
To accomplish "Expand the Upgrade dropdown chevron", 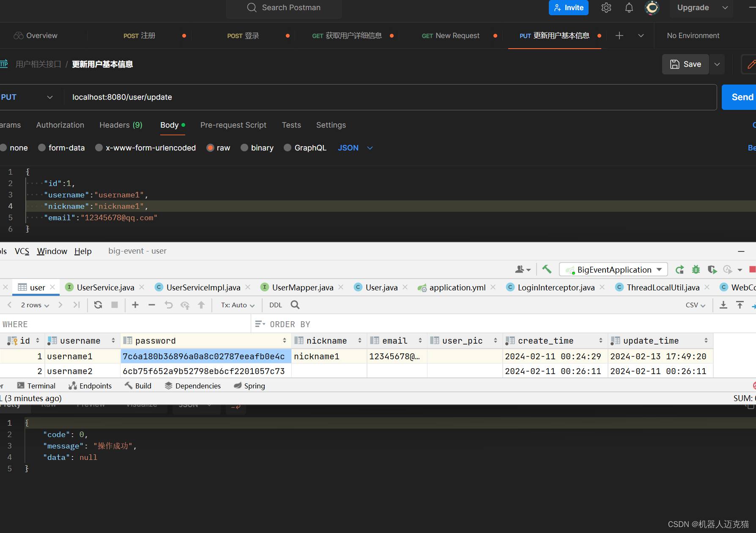I will 725,8.
